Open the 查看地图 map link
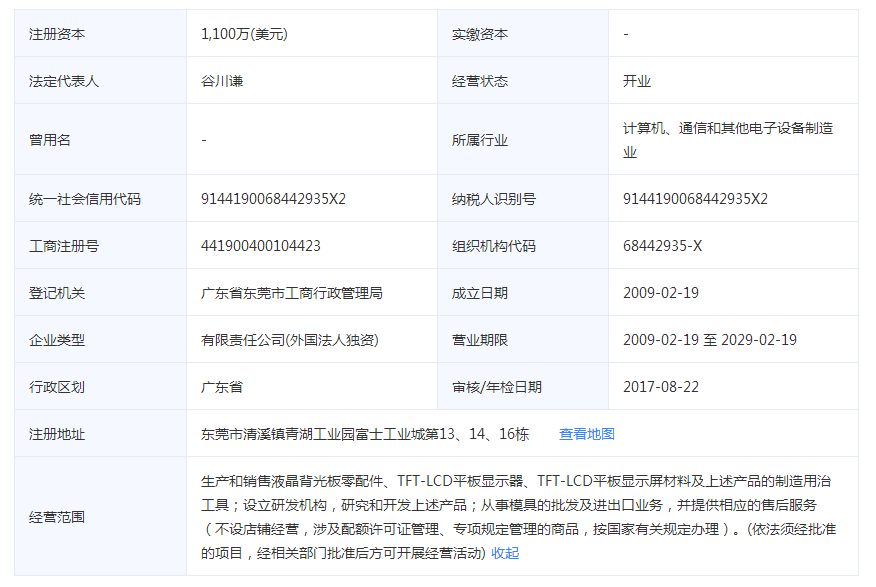 pos(587,434)
